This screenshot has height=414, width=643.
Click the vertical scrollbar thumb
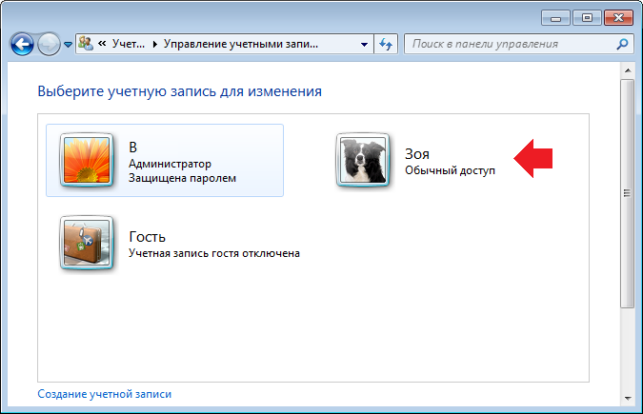point(627,193)
